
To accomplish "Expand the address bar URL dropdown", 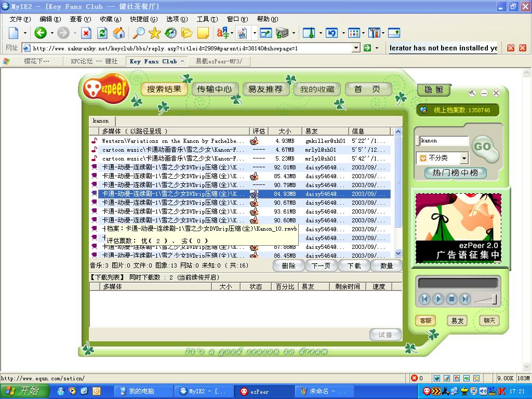I will pyautogui.click(x=356, y=48).
